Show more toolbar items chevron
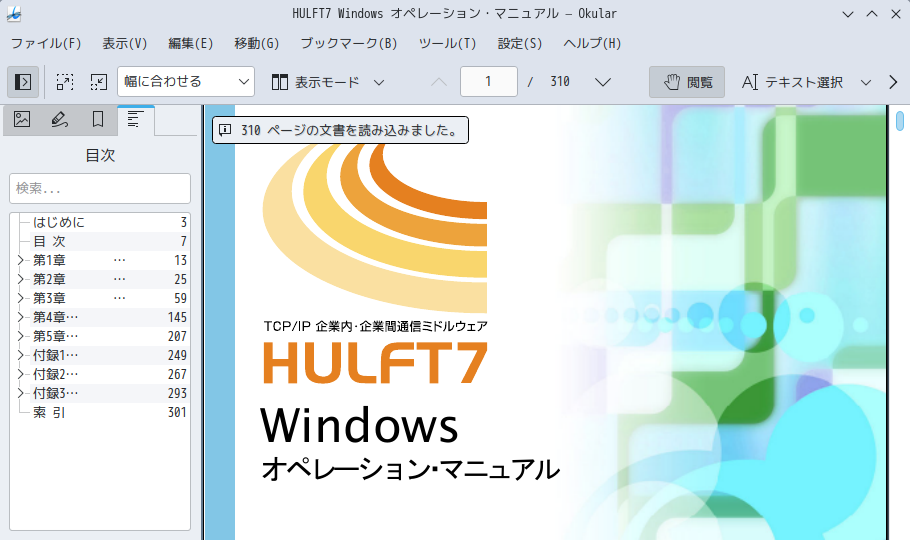 click(x=893, y=82)
